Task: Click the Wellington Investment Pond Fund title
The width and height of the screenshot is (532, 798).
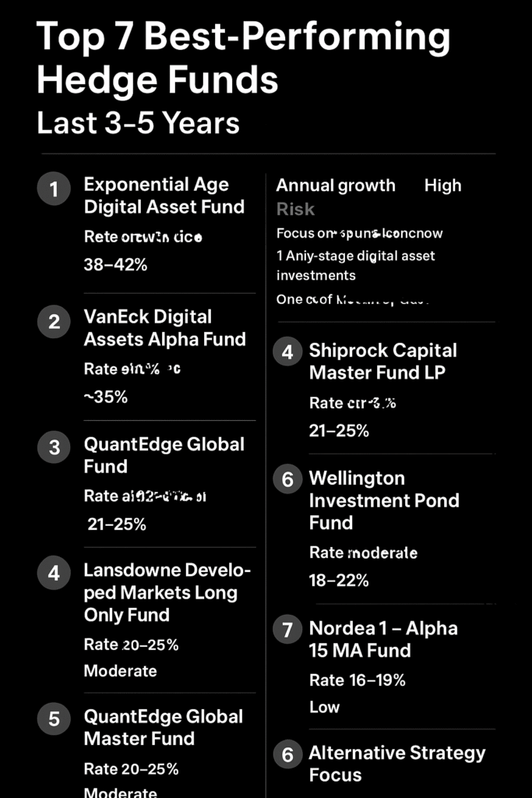Action: (384, 500)
